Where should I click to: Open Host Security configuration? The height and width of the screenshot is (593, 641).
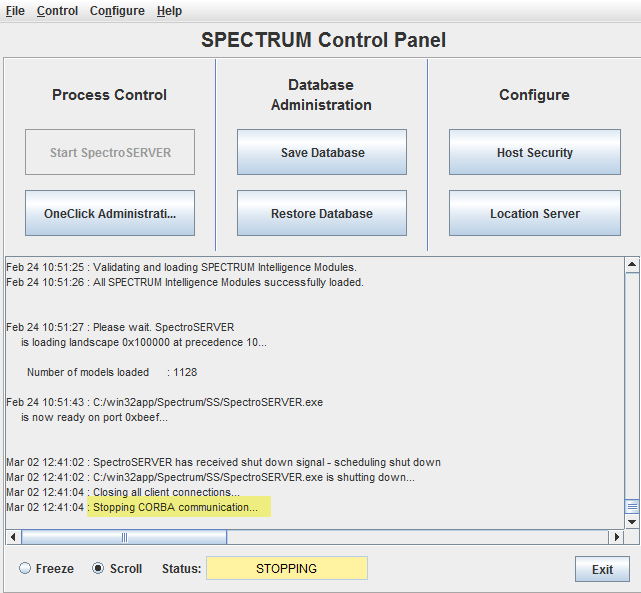(x=535, y=152)
